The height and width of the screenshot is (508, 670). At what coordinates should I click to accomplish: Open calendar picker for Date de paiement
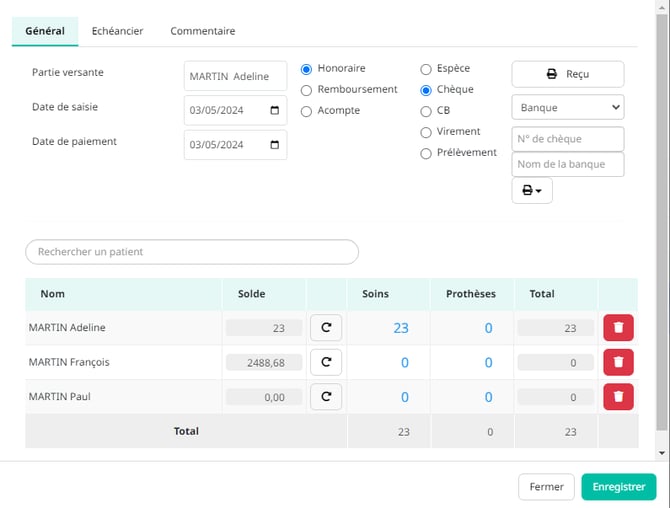point(275,145)
